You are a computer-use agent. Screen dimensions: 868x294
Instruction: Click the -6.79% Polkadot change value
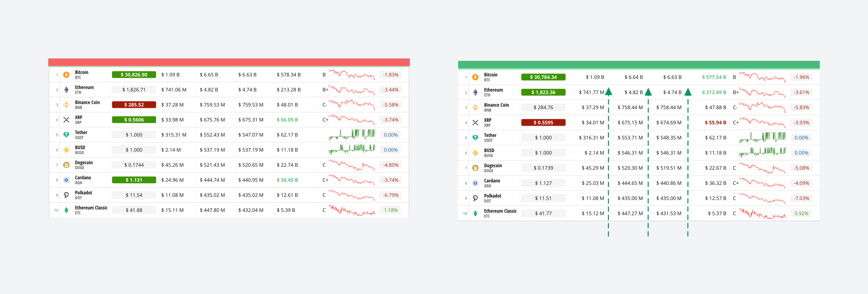(x=391, y=195)
